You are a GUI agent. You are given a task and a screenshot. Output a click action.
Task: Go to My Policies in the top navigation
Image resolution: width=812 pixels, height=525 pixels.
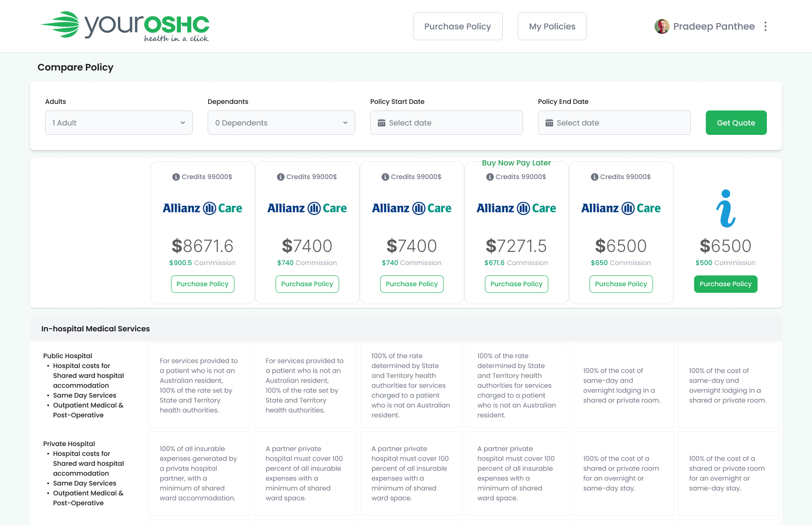pos(552,26)
